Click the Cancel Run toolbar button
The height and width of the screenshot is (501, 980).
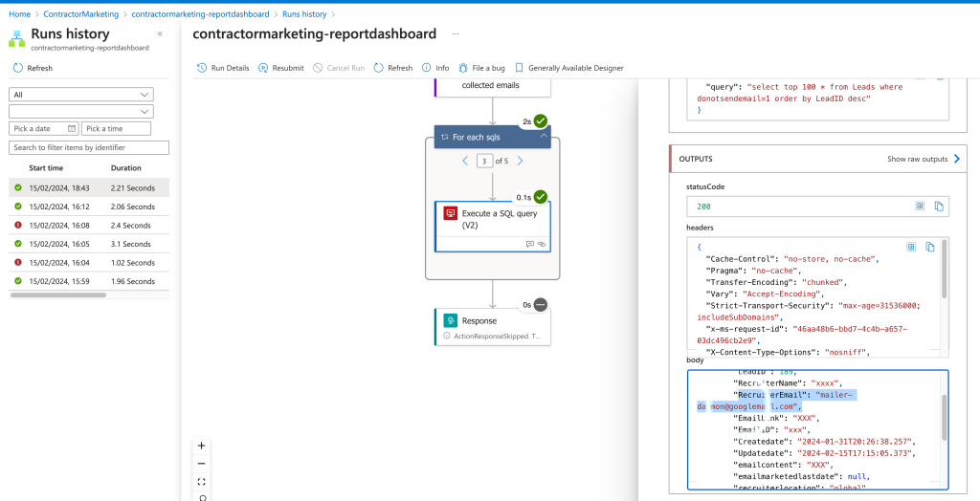(339, 68)
